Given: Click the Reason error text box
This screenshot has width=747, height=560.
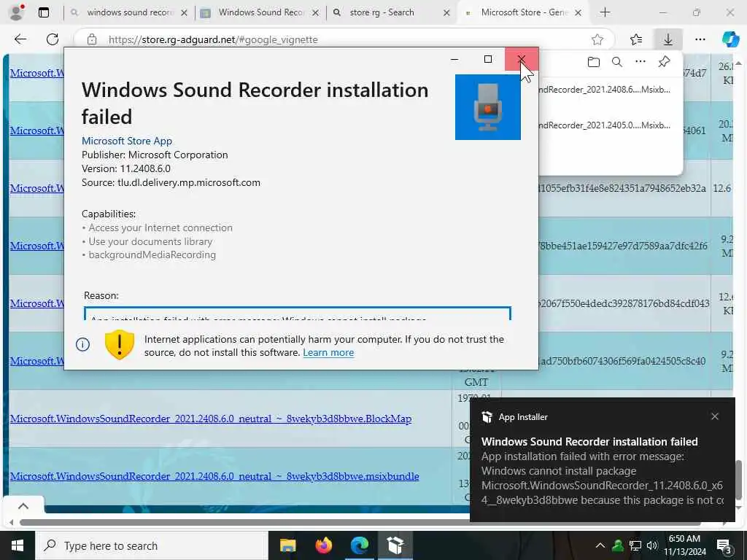Looking at the screenshot, I should 298,314.
